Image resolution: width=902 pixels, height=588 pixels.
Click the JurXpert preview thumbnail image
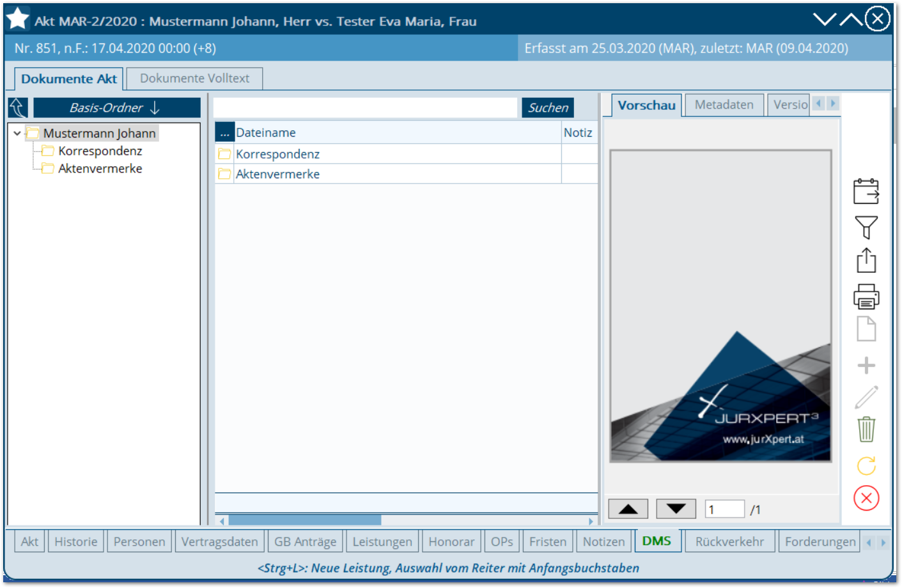pyautogui.click(x=720, y=306)
